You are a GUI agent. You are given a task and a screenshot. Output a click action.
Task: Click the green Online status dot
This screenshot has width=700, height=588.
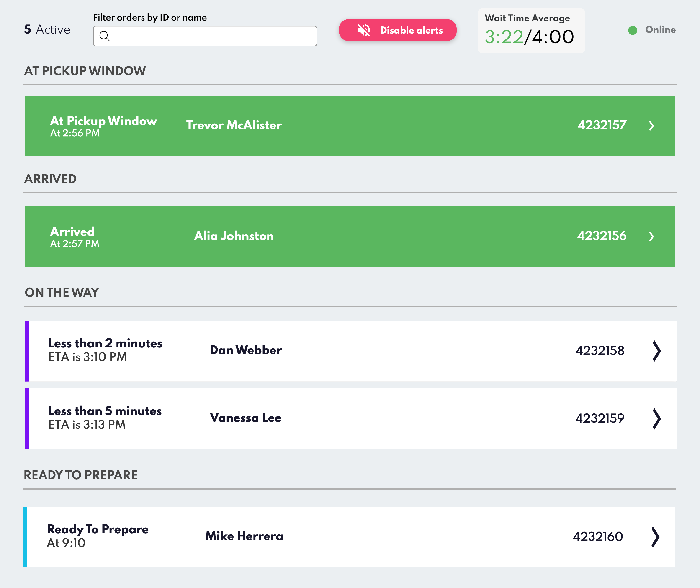632,30
